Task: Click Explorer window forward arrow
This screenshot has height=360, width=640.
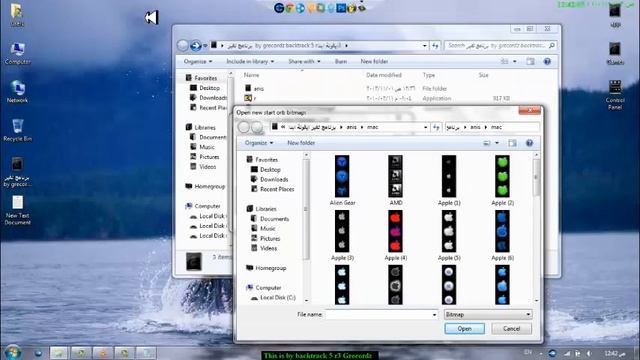Action: pyautogui.click(x=196, y=46)
